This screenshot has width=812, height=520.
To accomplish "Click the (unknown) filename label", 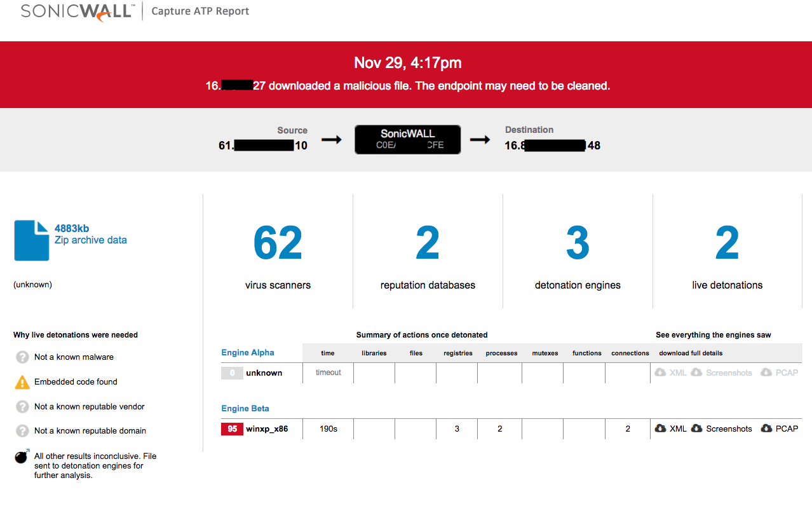I will click(33, 285).
